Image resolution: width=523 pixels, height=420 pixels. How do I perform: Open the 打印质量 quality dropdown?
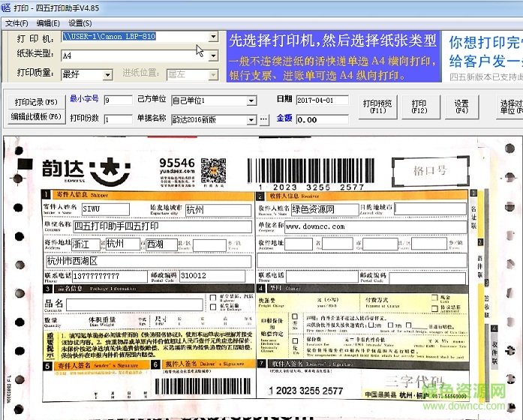[107, 74]
